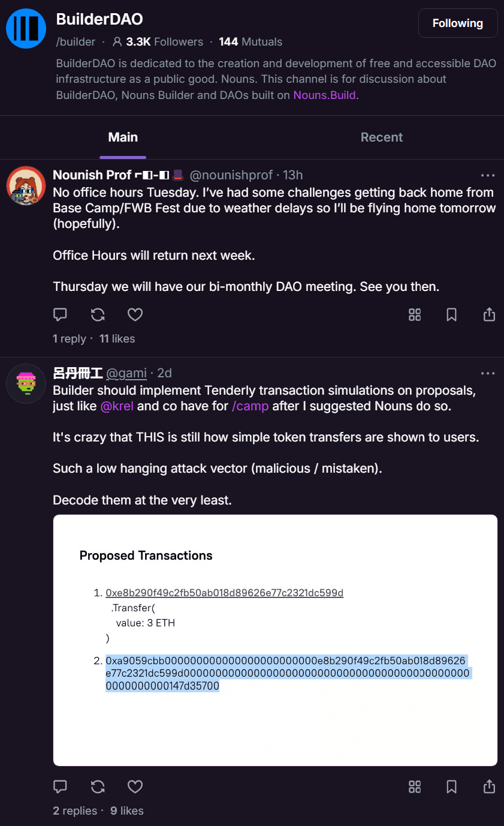Screen dimensions: 504x826
Task: Open more options for Nounish Prof's post
Action: (488, 176)
